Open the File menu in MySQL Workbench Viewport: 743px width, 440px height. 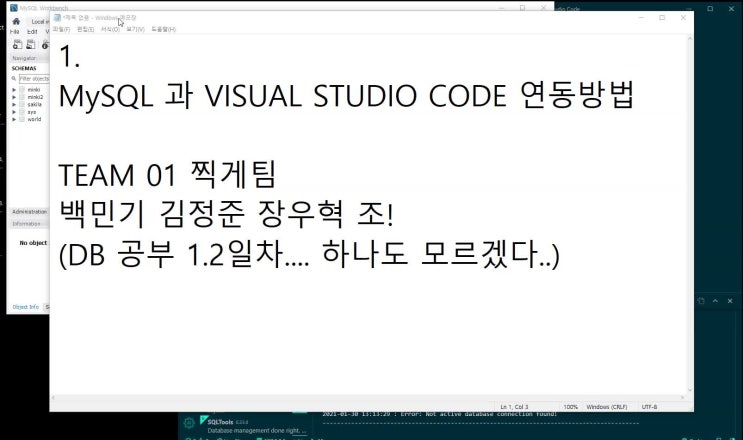tap(15, 32)
